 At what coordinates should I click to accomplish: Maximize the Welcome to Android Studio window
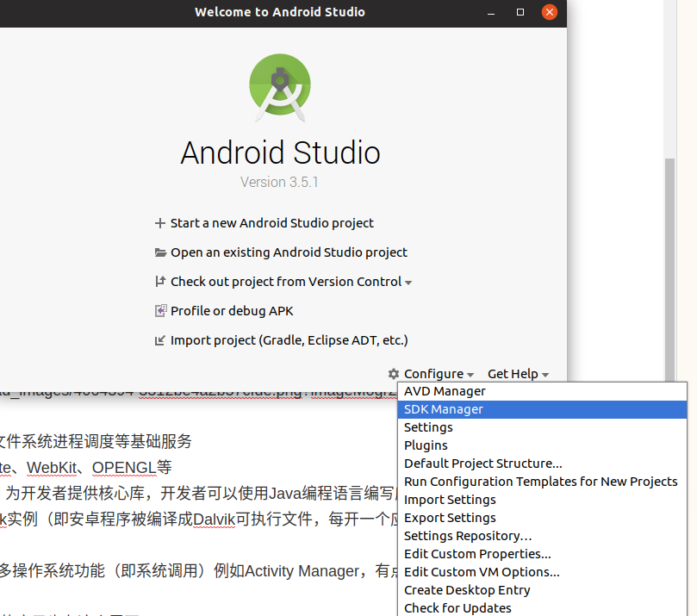coord(520,12)
